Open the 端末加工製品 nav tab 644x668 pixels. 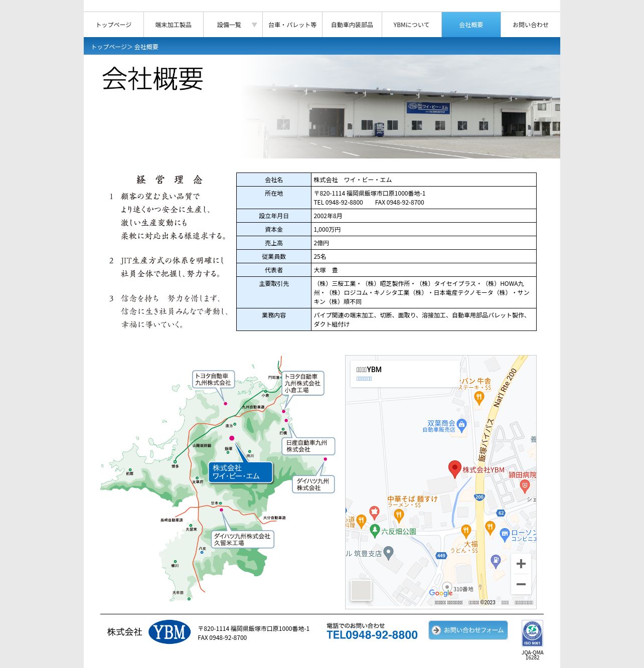tap(173, 25)
